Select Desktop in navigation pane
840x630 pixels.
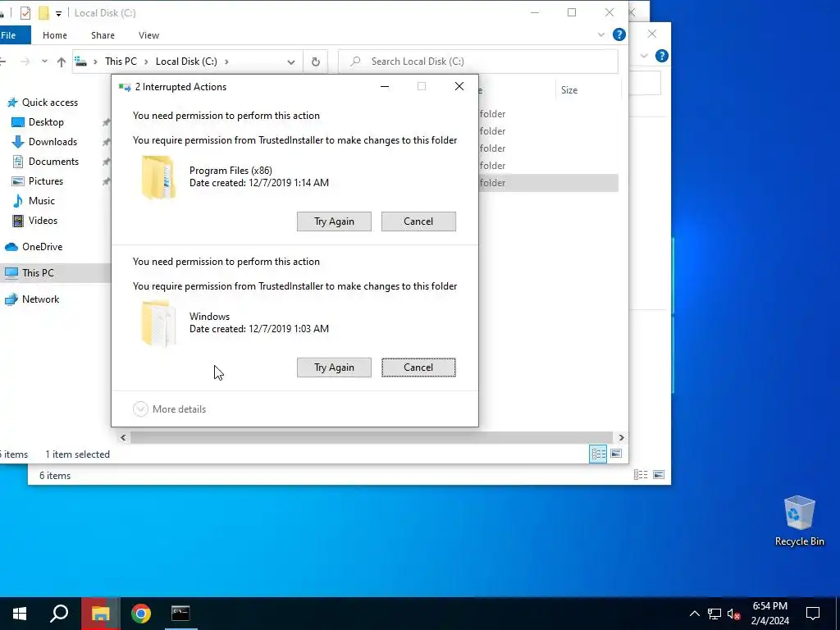pyautogui.click(x=46, y=122)
